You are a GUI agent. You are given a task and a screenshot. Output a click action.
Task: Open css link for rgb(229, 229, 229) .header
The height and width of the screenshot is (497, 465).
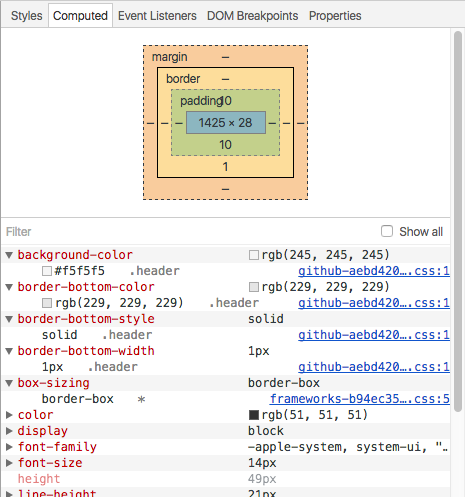[374, 303]
